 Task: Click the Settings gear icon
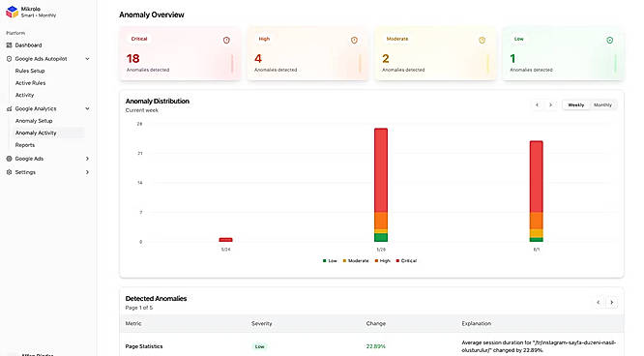coord(9,172)
